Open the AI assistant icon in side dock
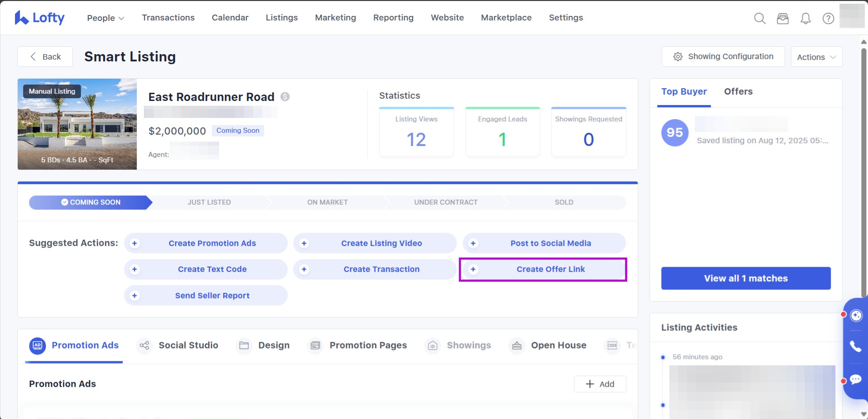Viewport: 868px width, 419px height. (856, 315)
